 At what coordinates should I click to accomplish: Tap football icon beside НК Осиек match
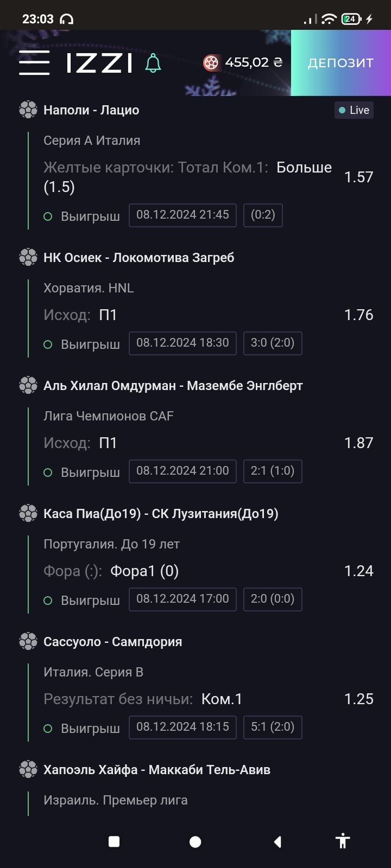coord(28,258)
